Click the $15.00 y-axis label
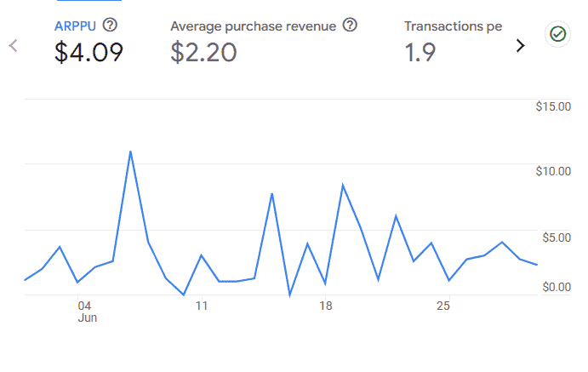This screenshot has width=588, height=372. tap(553, 106)
